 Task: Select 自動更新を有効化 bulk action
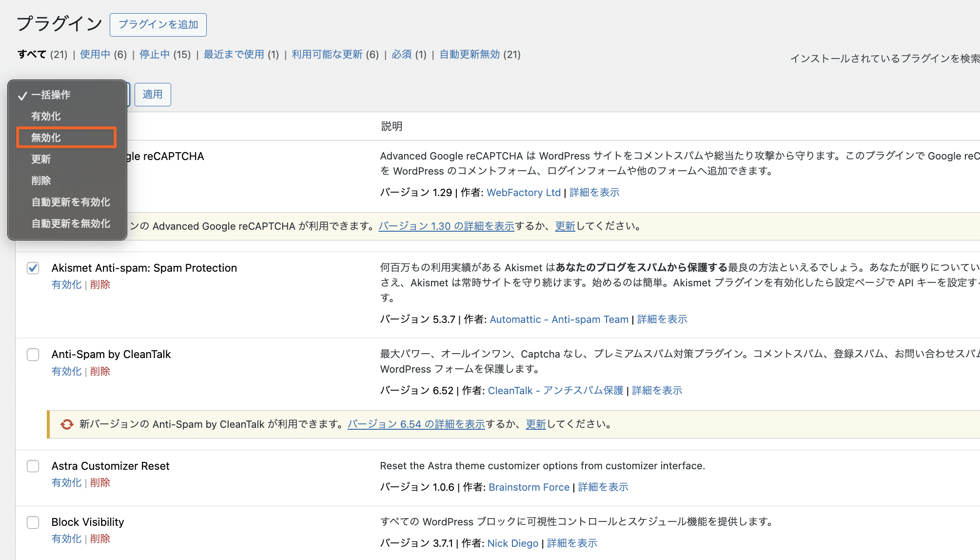tap(70, 202)
